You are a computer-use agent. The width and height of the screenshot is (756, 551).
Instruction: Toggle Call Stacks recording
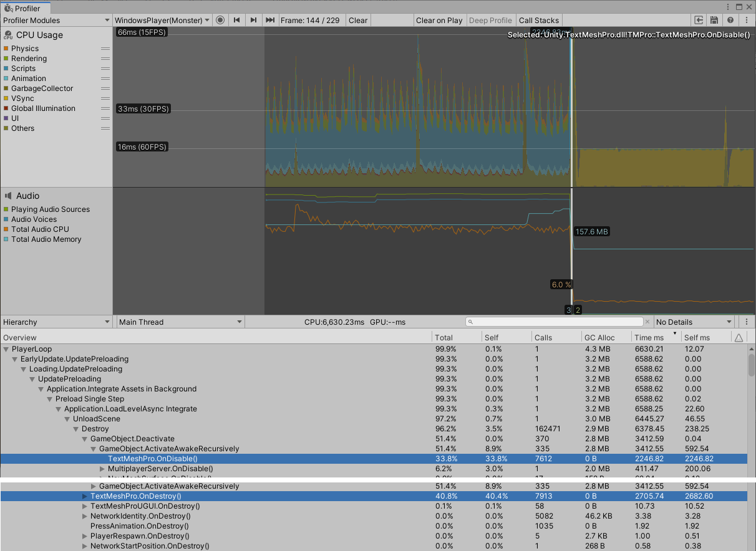coord(539,20)
